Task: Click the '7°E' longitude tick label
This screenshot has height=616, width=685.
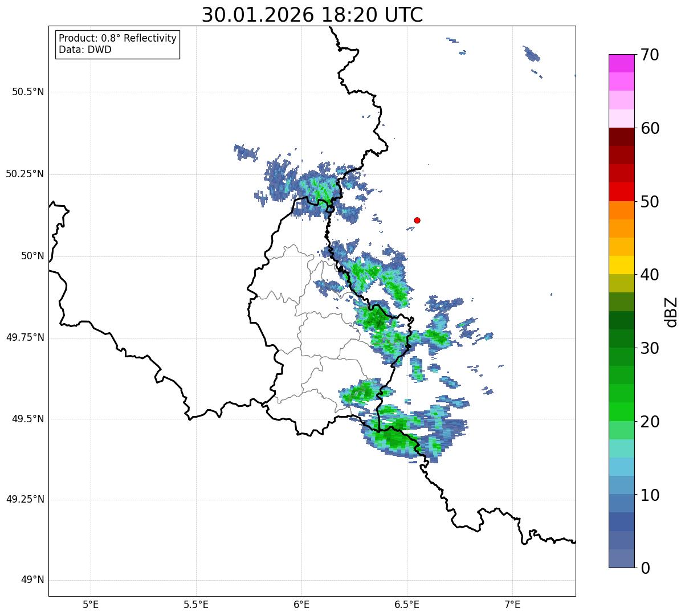Action: click(x=512, y=604)
